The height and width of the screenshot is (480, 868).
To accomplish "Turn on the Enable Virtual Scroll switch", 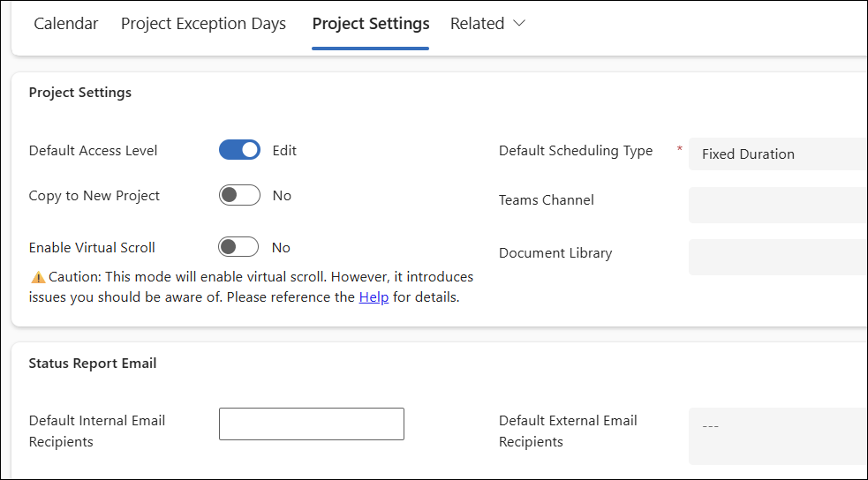I will [x=239, y=247].
